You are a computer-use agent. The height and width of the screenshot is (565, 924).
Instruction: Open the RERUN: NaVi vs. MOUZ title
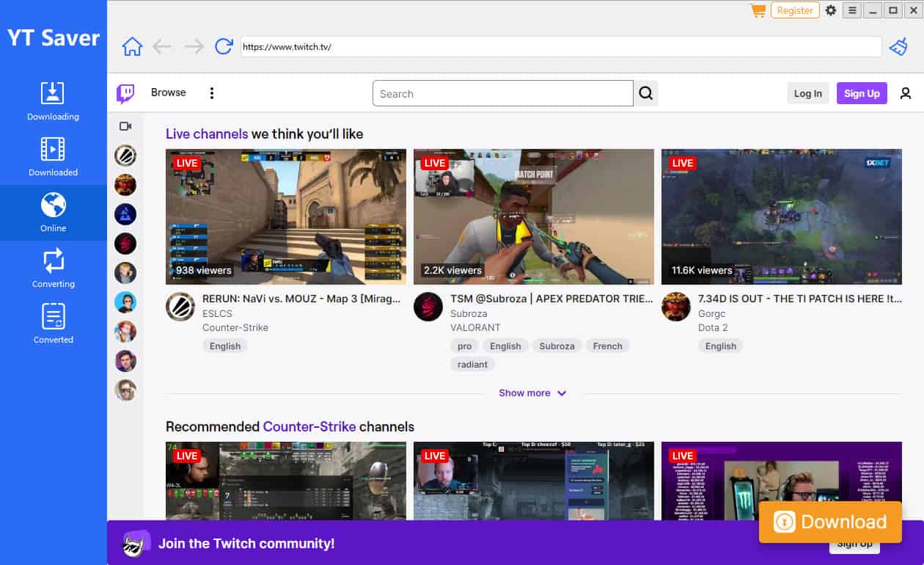click(301, 299)
